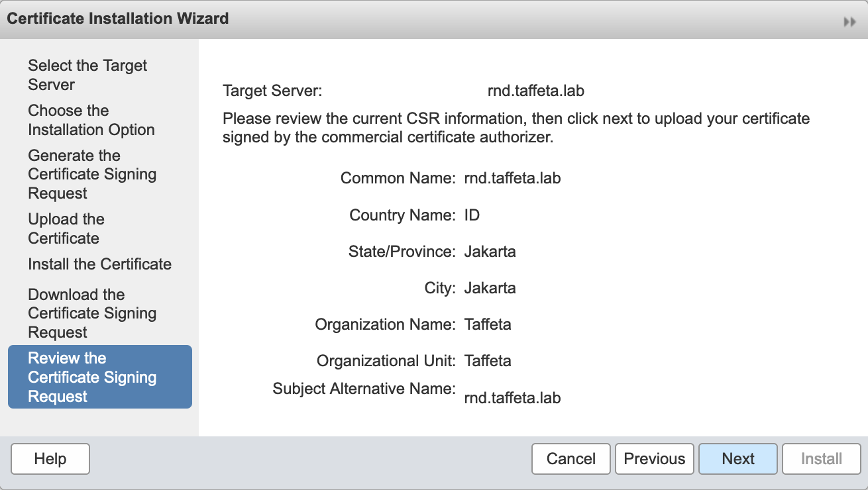This screenshot has height=490, width=868.
Task: Click the Common Name value
Action: [x=512, y=178]
